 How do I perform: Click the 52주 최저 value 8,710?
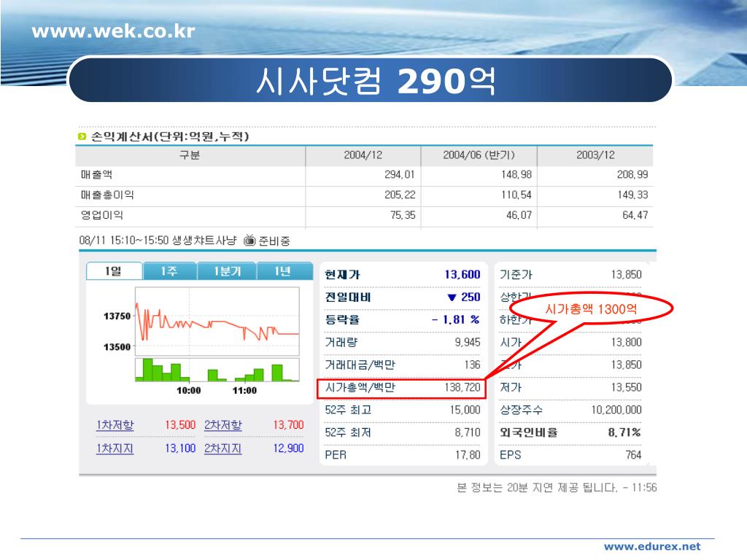[468, 432]
